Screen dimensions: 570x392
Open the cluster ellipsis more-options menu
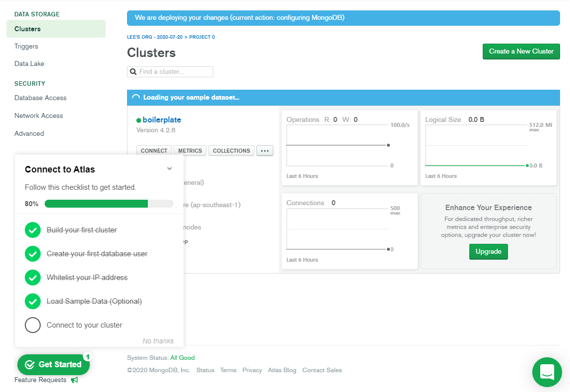click(x=264, y=151)
